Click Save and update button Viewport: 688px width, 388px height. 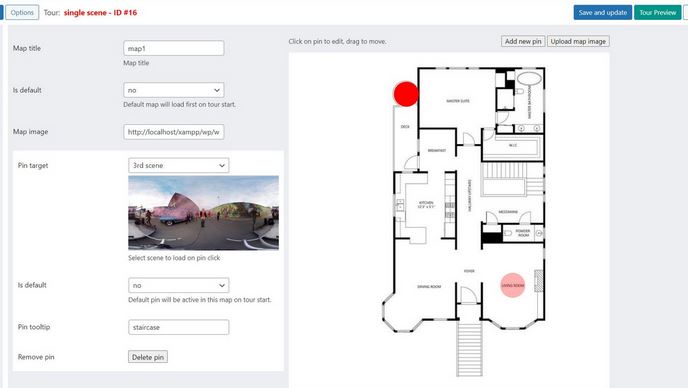click(x=602, y=12)
